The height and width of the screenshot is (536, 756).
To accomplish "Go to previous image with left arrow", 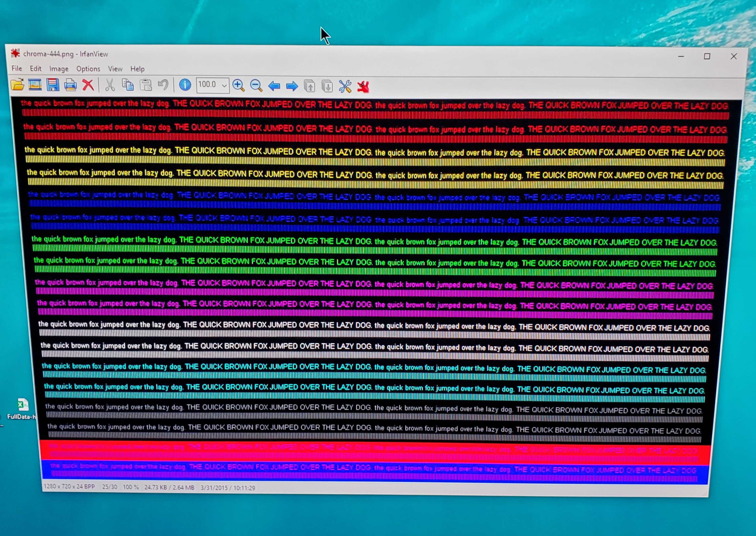I will (274, 86).
